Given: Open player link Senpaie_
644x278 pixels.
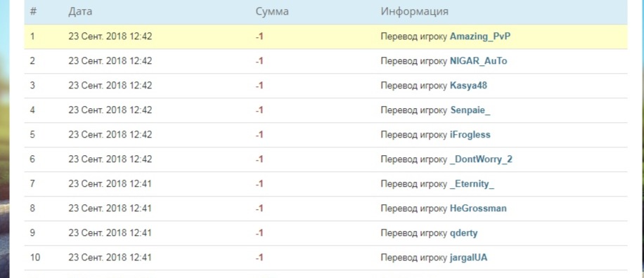Looking at the screenshot, I should click(x=470, y=110).
